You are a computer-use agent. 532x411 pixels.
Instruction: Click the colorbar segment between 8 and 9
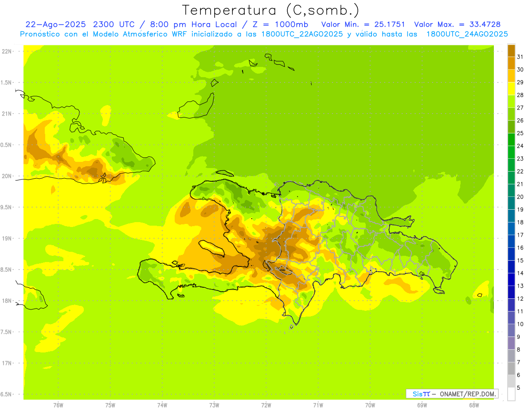(x=511, y=343)
